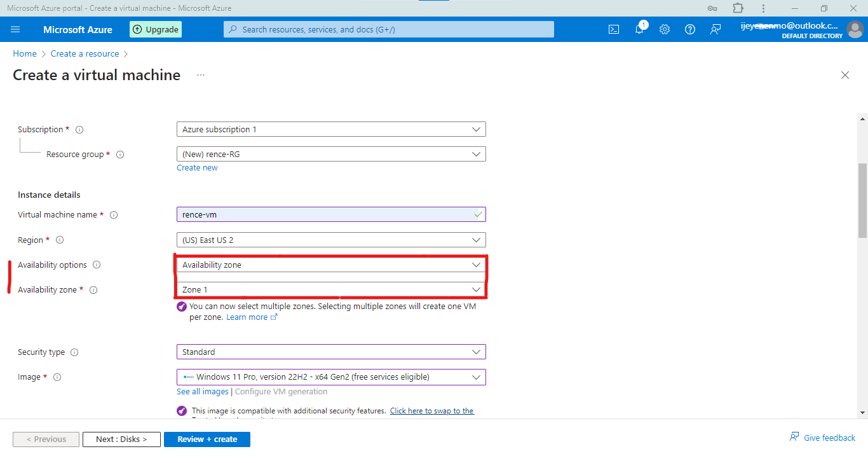Image resolution: width=868 pixels, height=463 pixels.
Task: Open the Image dropdown showing Windows 11 Pro
Action: 331,377
